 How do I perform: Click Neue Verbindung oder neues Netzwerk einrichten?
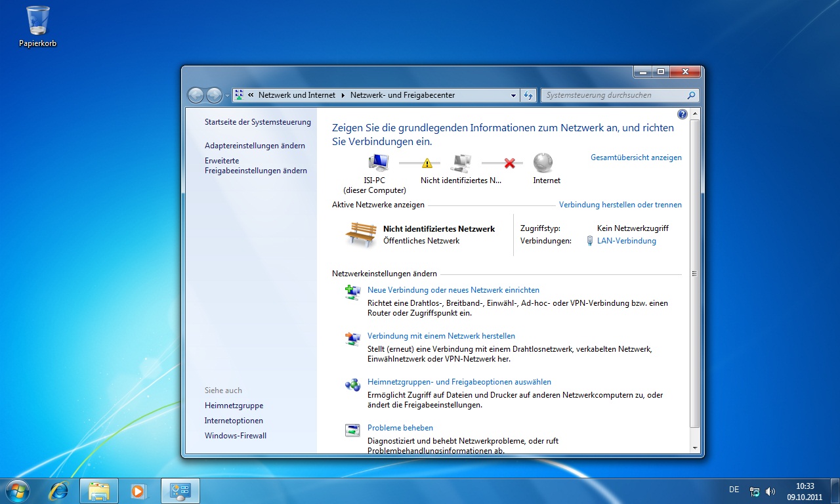(453, 290)
